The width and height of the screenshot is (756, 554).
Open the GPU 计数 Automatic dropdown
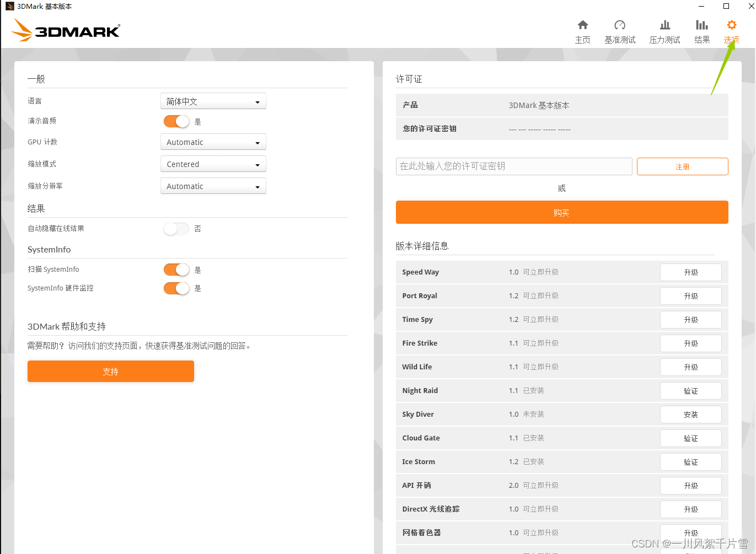pyautogui.click(x=213, y=142)
